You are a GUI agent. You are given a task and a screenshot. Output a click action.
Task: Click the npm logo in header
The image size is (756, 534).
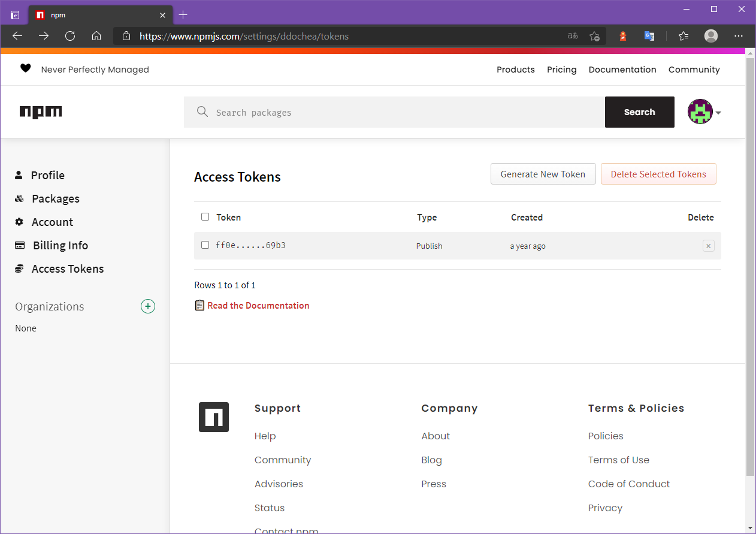tap(41, 112)
